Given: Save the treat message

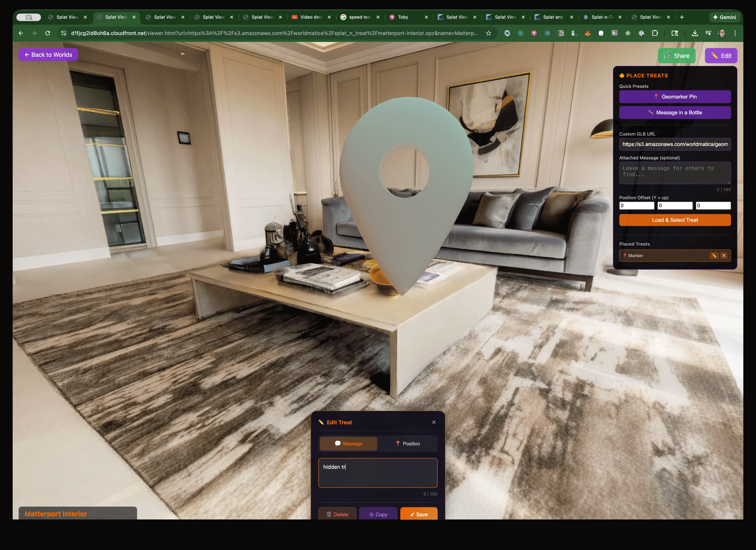Looking at the screenshot, I should 419,514.
